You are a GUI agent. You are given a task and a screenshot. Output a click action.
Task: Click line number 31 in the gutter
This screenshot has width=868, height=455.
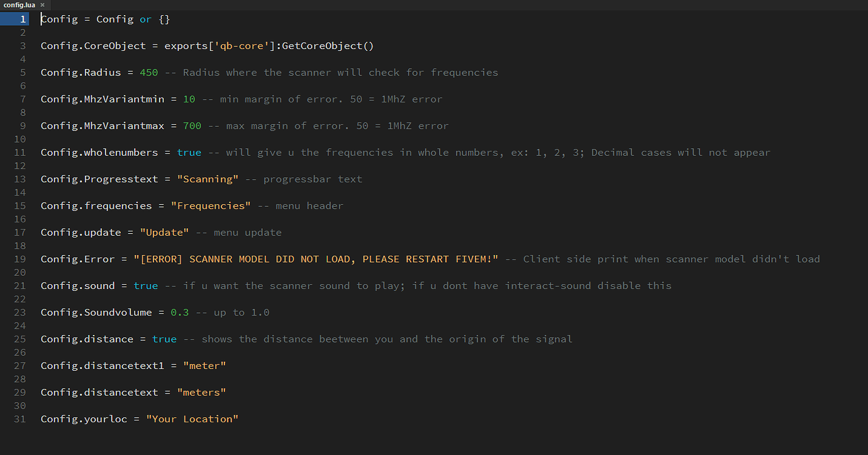point(19,419)
